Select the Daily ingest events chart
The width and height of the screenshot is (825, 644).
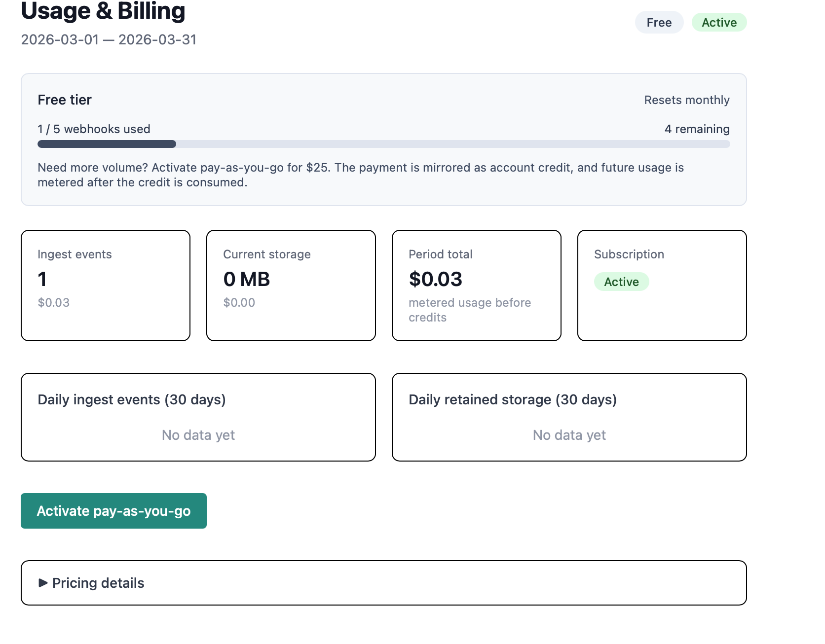(x=198, y=417)
